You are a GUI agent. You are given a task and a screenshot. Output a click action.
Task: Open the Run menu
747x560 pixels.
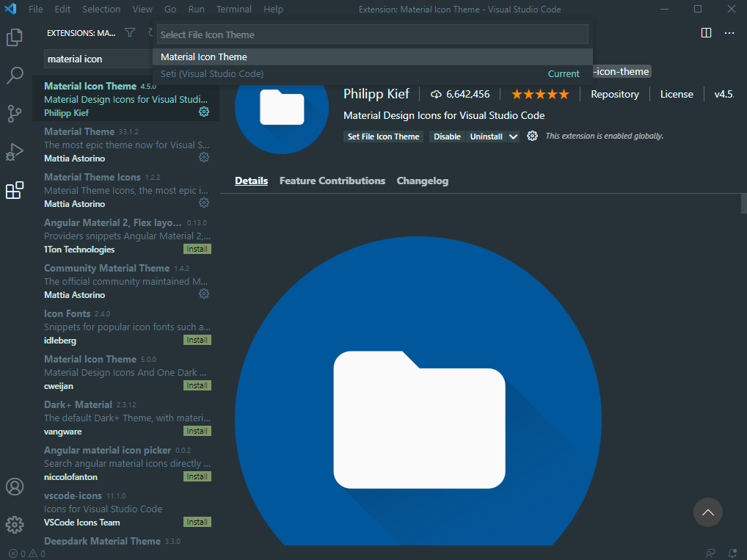(x=196, y=9)
